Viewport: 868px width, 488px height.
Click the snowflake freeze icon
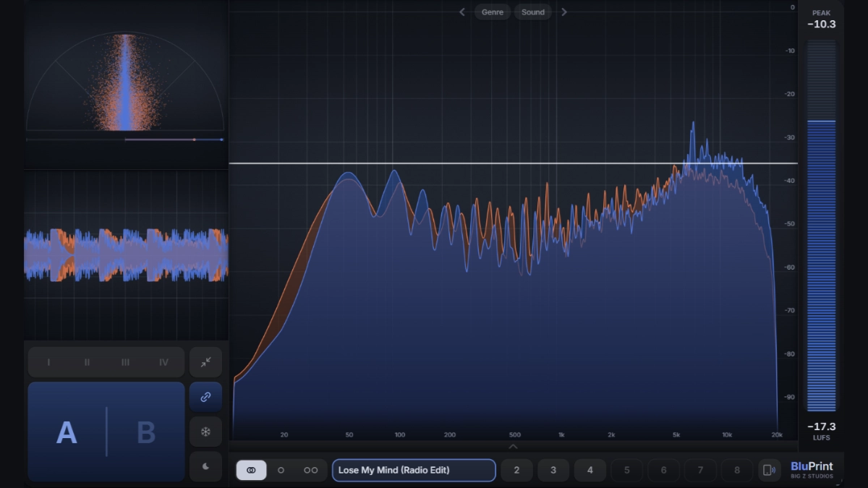tap(206, 432)
